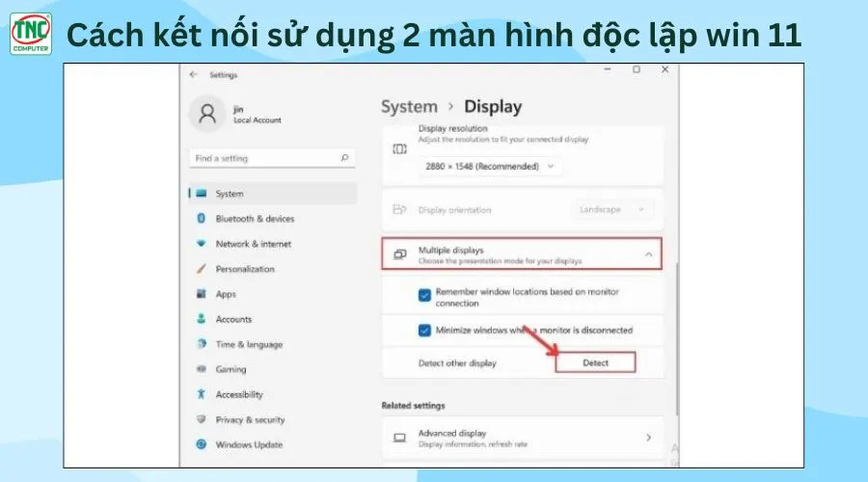Open Advanced display via its chevron
This screenshot has height=482, width=868.
point(648,438)
